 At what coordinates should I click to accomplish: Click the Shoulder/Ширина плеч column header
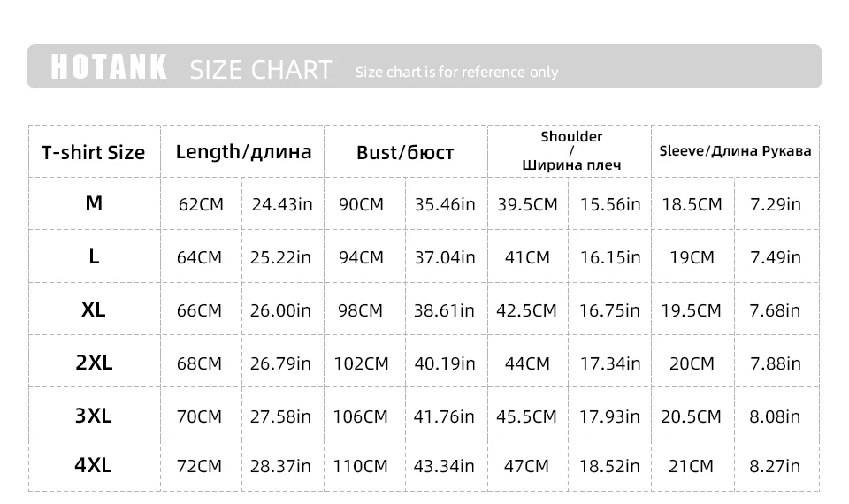point(571,150)
